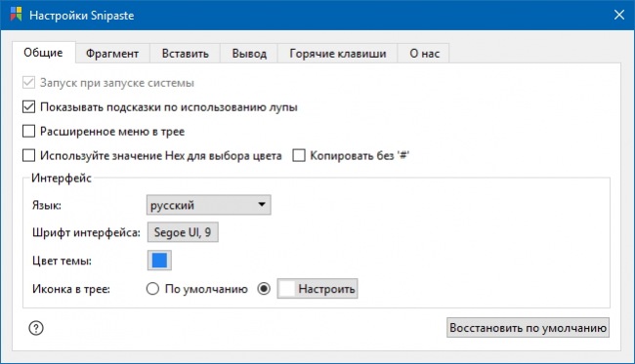Go to the Вывод tab
635x364 pixels.
(x=249, y=54)
